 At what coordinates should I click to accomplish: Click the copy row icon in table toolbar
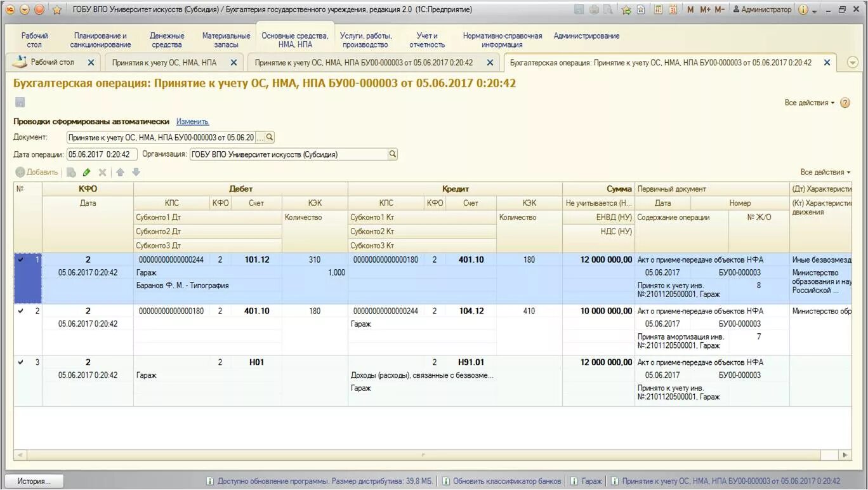pos(71,172)
